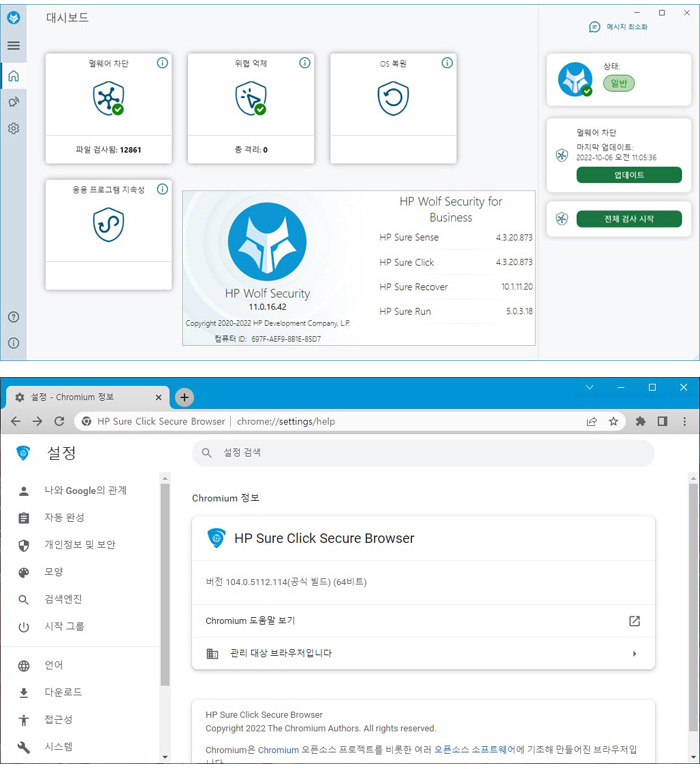Click the 파일 검사됨: 12861 text
Image resolution: width=700 pixels, height=769 pixels.
pos(108,150)
